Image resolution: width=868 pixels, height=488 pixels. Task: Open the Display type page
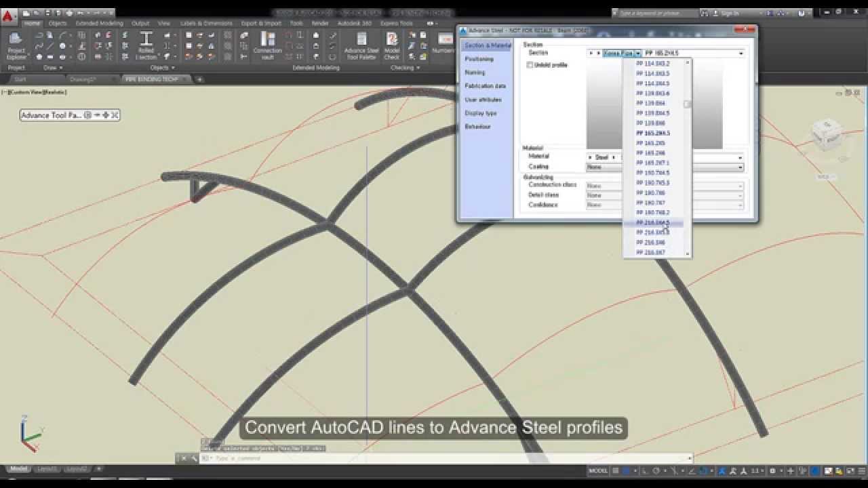point(480,113)
